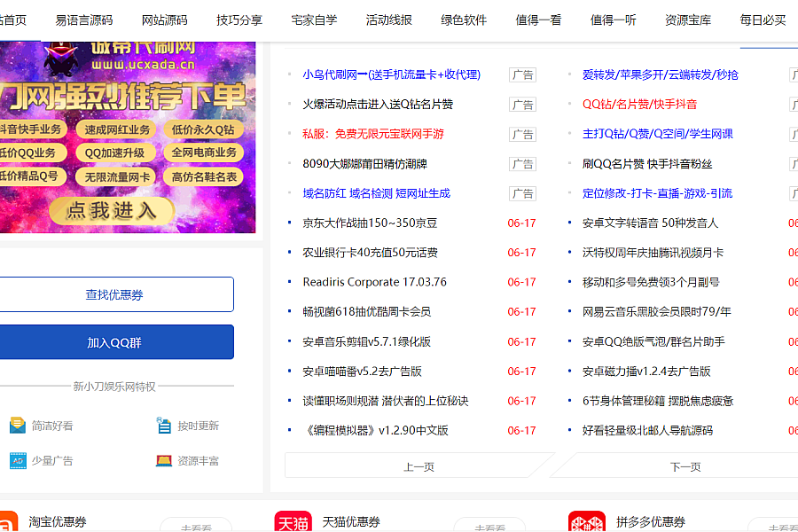Viewport: 798px width, 532px height.
Task: Go to 资源宝库 in navigation
Action: 688,20
